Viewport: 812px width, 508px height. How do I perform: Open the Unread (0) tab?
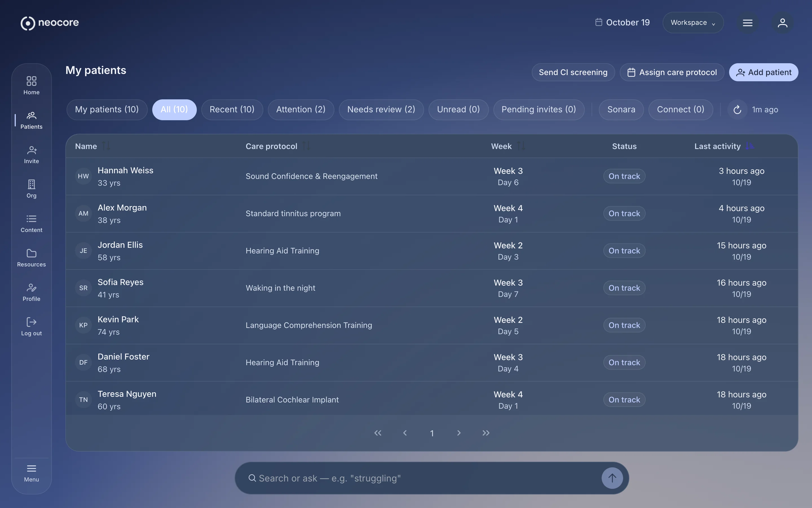(x=458, y=110)
